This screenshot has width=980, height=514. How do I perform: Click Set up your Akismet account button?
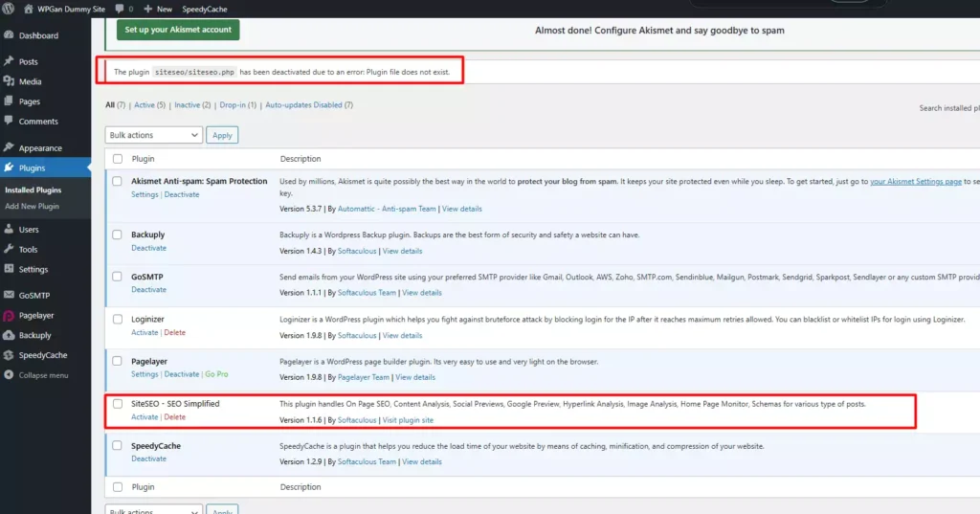pyautogui.click(x=178, y=30)
